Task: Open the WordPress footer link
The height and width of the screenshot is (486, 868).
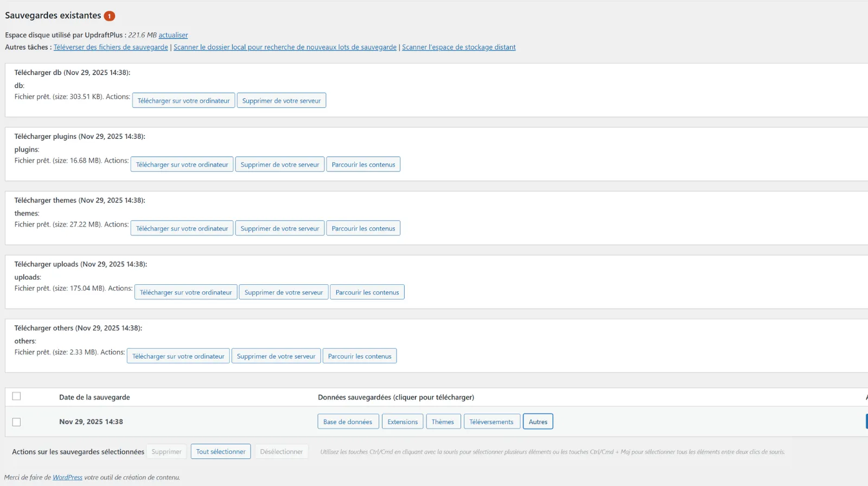Action: coord(67,478)
